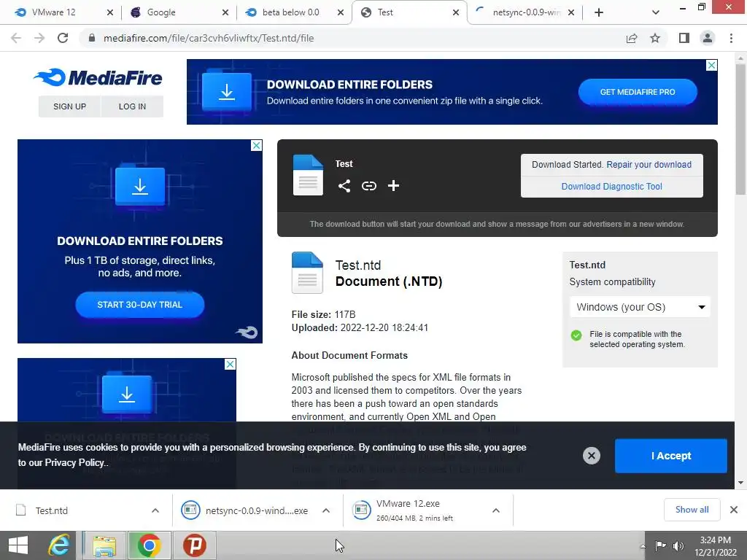Viewport: 747px width, 560px height.
Task: Close the left sidebar ad
Action: (256, 145)
